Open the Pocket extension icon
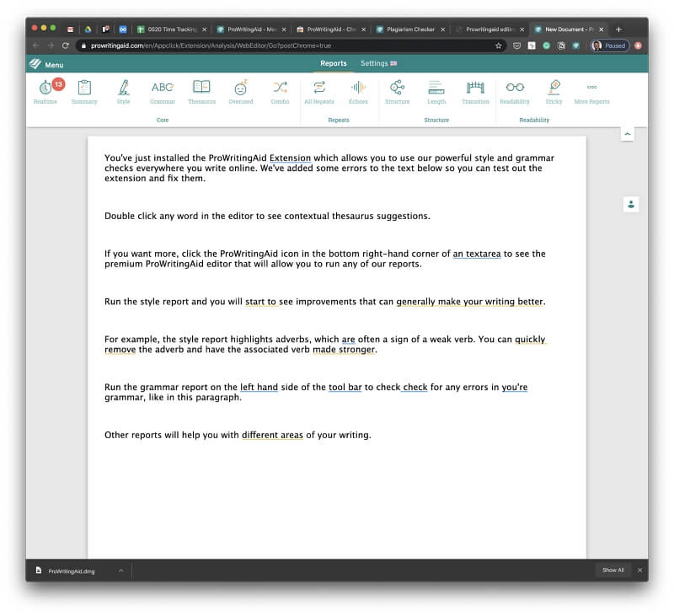674x616 pixels. [x=517, y=46]
